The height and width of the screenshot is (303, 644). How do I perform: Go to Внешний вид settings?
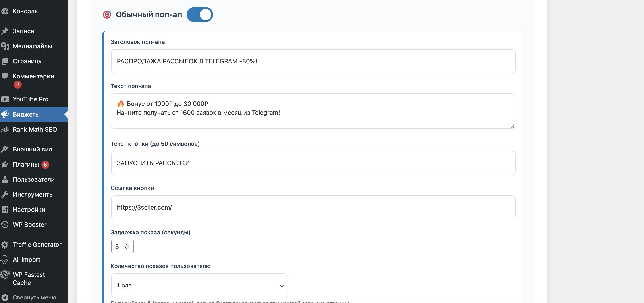click(x=34, y=149)
